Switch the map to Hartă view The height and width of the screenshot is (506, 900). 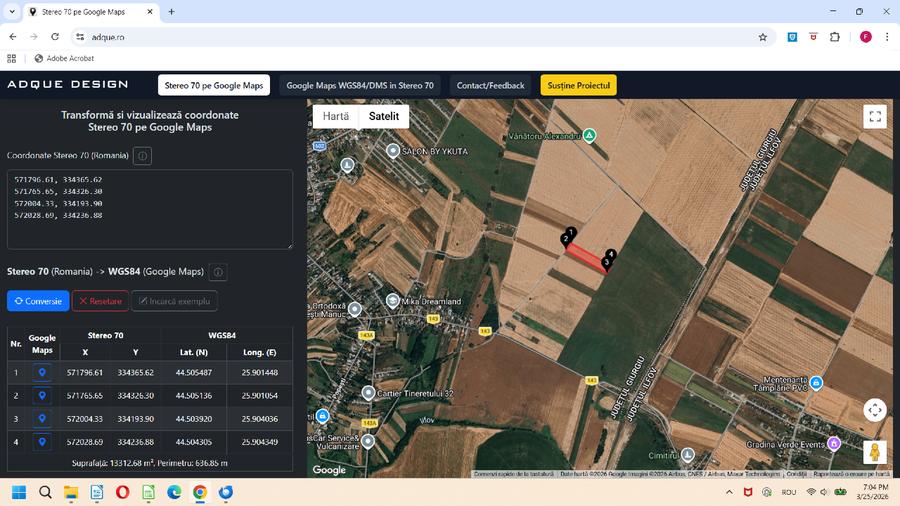pyautogui.click(x=336, y=116)
